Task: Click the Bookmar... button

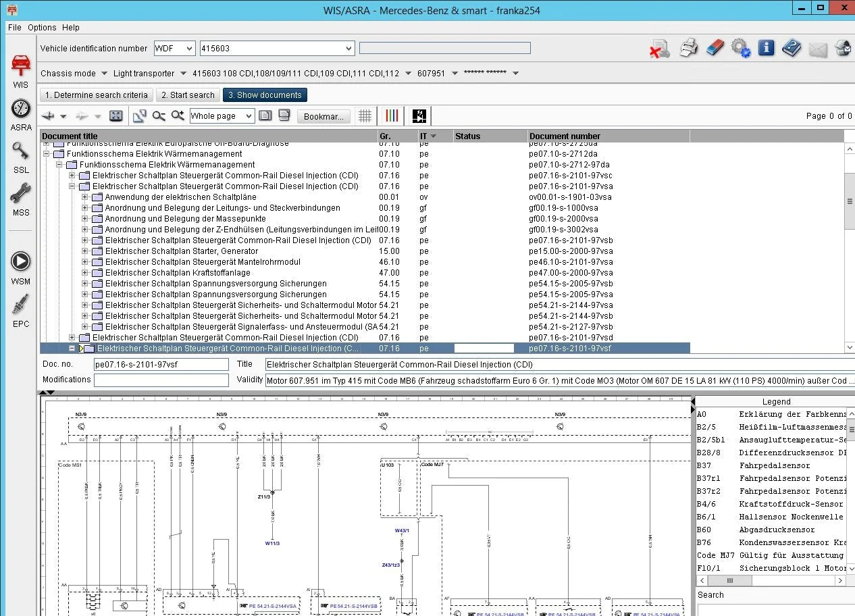Action: tap(323, 116)
